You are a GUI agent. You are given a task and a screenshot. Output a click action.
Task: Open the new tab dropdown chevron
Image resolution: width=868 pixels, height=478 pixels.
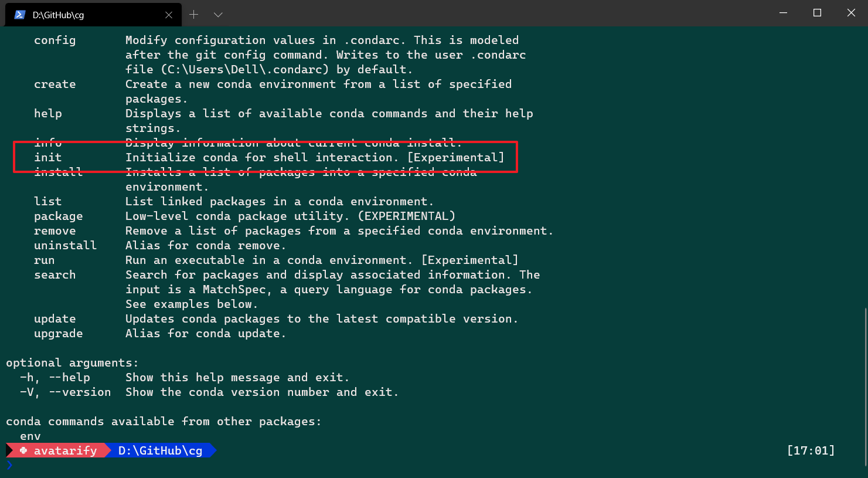pyautogui.click(x=218, y=14)
